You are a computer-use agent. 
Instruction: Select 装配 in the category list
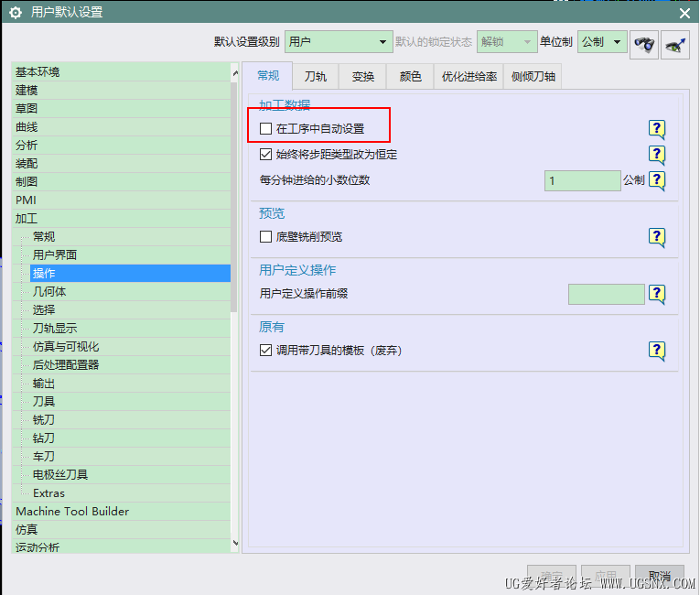(121, 164)
